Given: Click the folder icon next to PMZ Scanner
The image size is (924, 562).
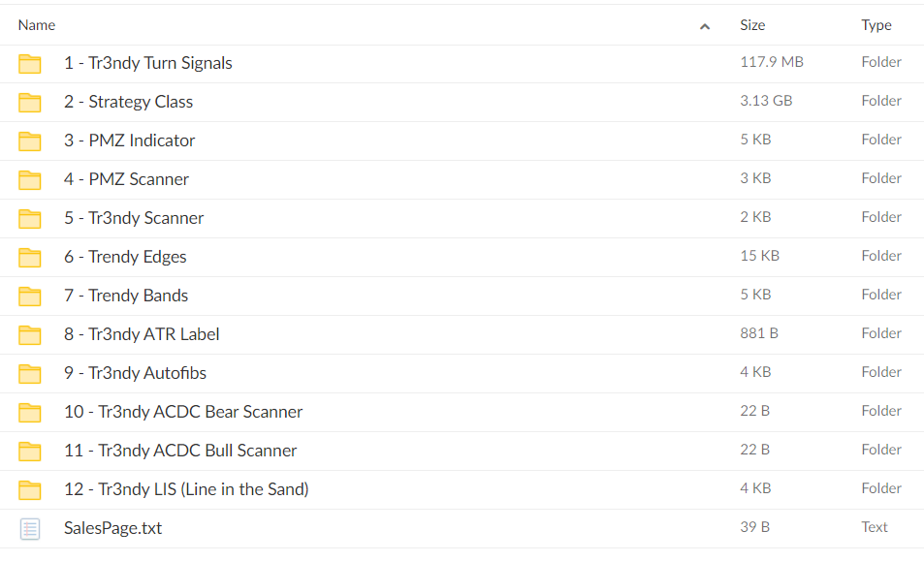Looking at the screenshot, I should coord(30,180).
